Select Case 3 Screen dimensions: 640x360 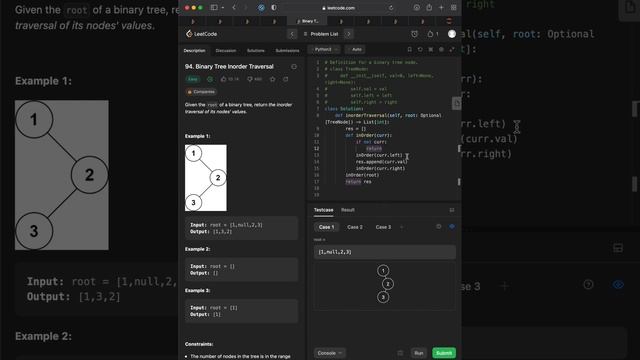(383, 227)
